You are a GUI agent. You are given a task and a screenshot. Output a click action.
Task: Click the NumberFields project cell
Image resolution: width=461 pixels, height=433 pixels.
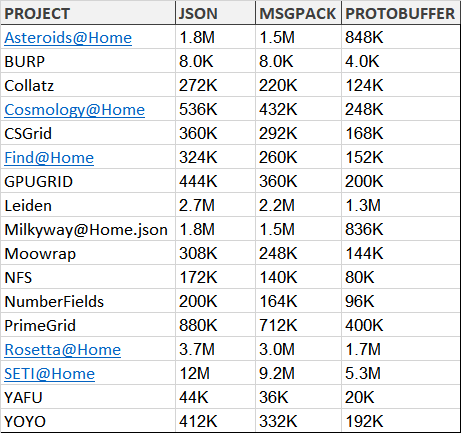tap(88, 301)
